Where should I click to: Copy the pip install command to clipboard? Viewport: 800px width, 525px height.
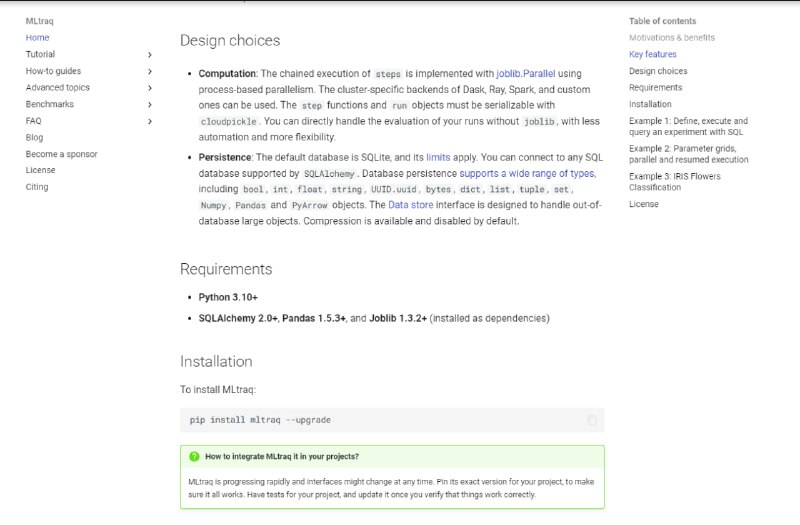(592, 420)
